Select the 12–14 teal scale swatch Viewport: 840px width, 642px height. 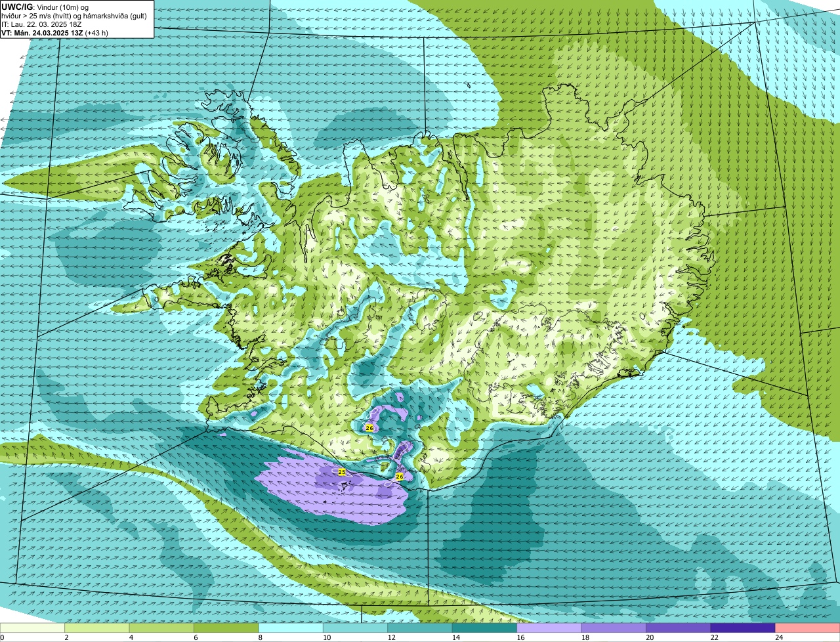(420, 628)
